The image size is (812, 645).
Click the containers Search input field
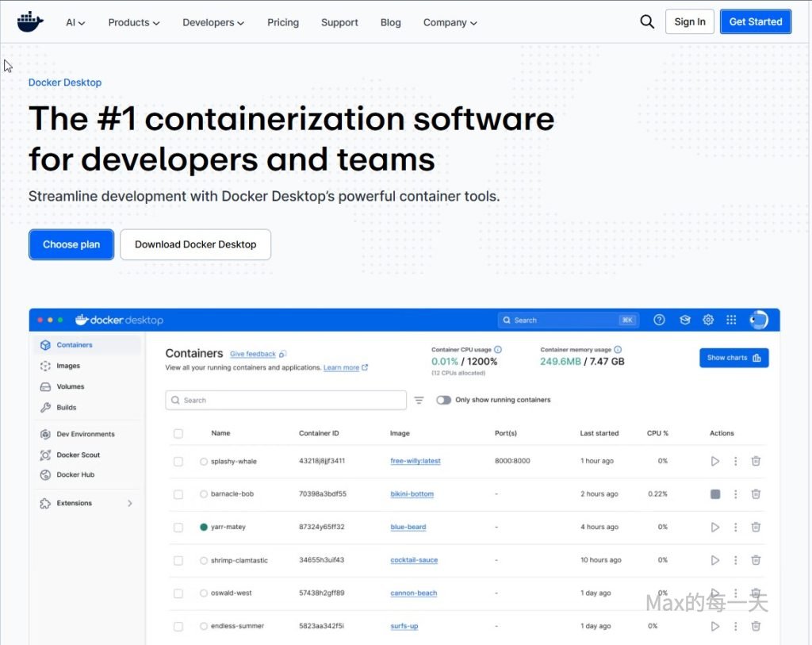tap(285, 400)
